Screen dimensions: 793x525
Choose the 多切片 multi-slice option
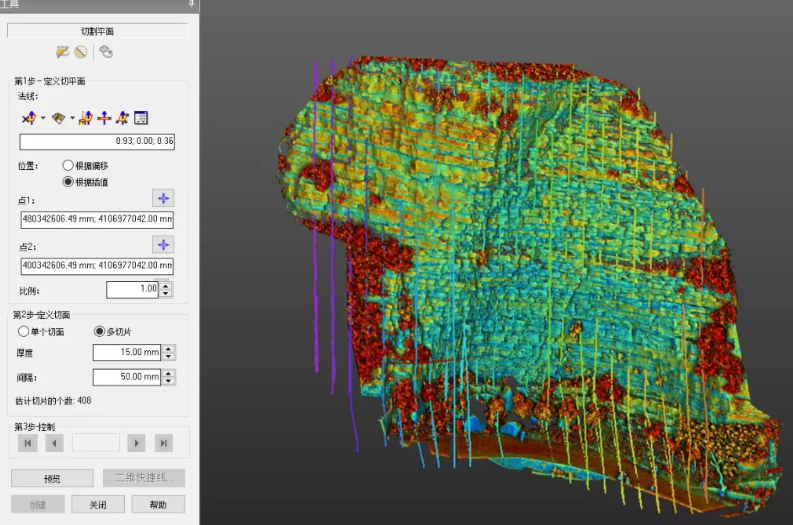click(99, 331)
